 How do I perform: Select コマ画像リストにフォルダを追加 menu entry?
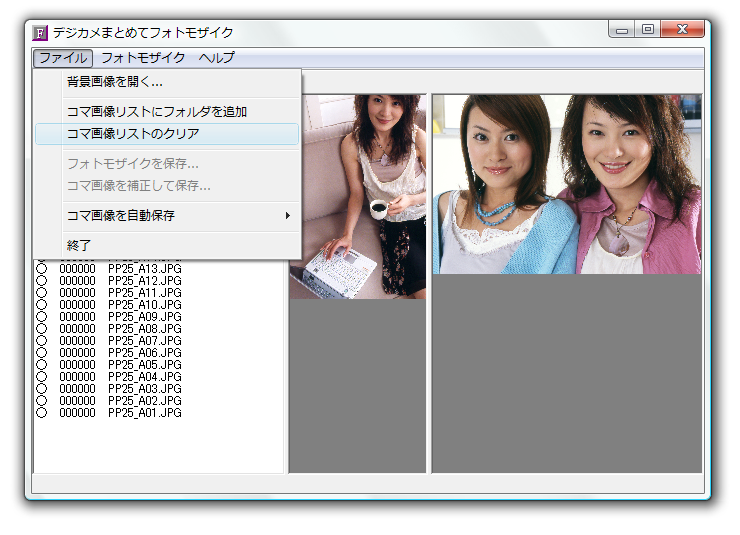pyautogui.click(x=156, y=112)
